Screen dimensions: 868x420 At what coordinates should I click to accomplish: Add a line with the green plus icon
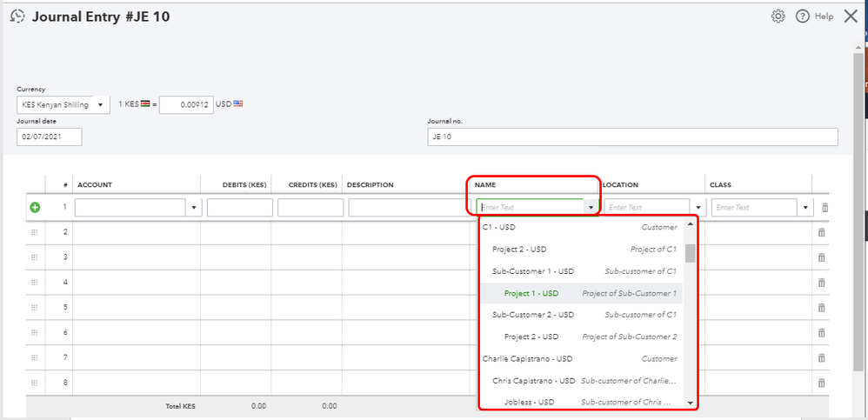tap(35, 208)
